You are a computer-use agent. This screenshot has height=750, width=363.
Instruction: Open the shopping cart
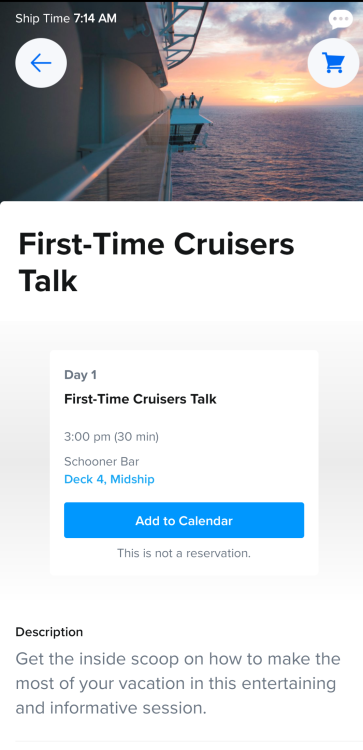click(333, 63)
